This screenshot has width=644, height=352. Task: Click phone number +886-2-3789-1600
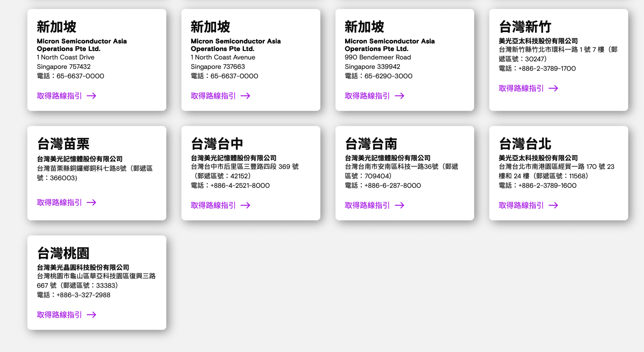point(547,186)
